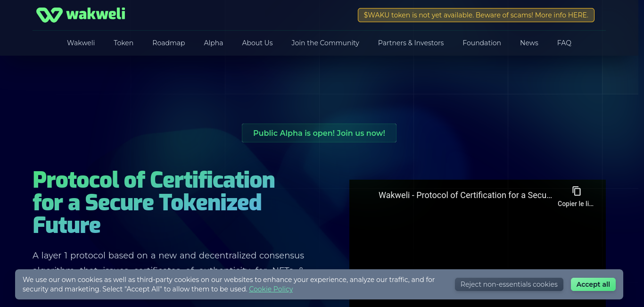Click the Protocol of Certification headline
644x307 pixels.
tap(154, 202)
